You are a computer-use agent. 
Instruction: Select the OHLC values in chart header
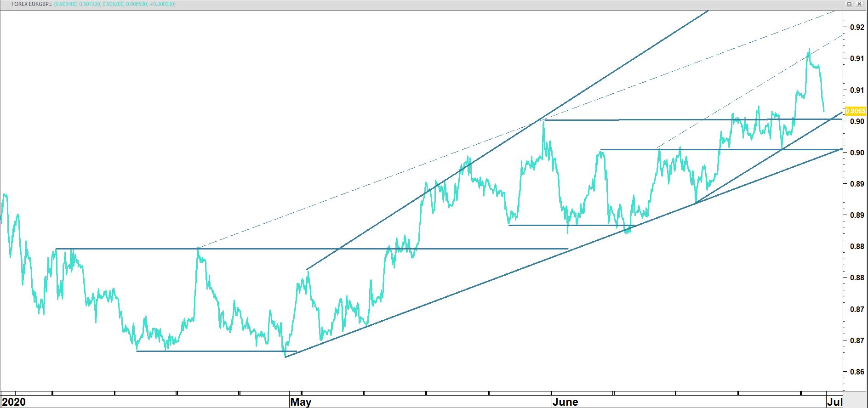tap(114, 4)
